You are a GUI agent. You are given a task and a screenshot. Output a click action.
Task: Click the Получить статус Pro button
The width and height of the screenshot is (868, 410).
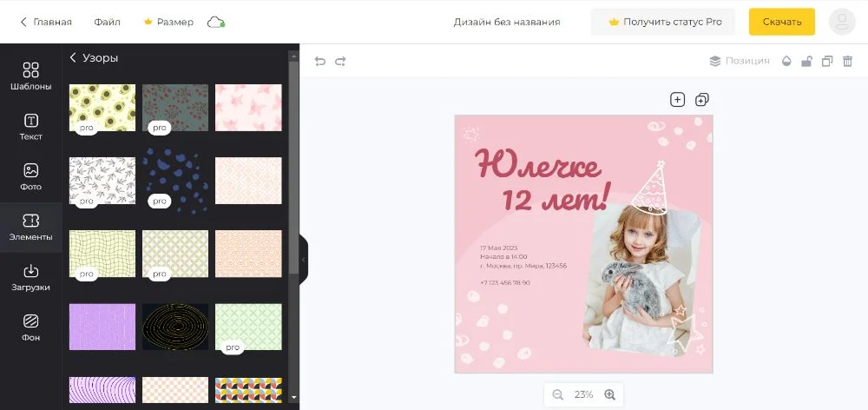(x=663, y=23)
